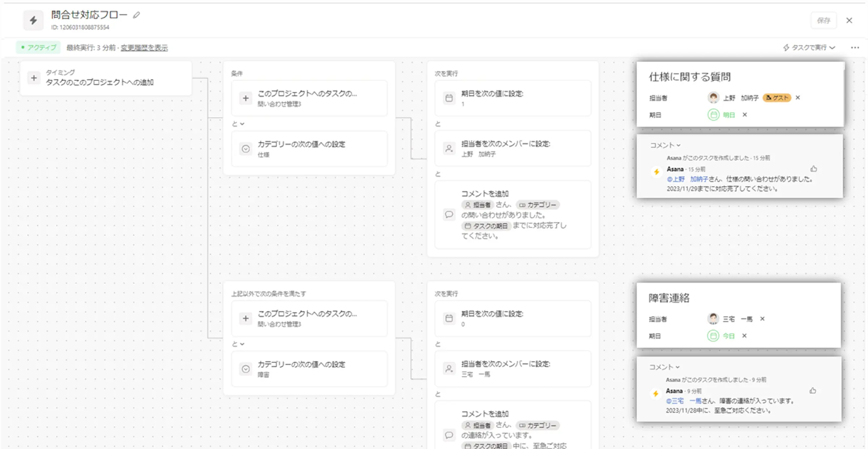Click the 担当者 variable chip in the upper comment action
The image size is (868, 449).
click(478, 205)
